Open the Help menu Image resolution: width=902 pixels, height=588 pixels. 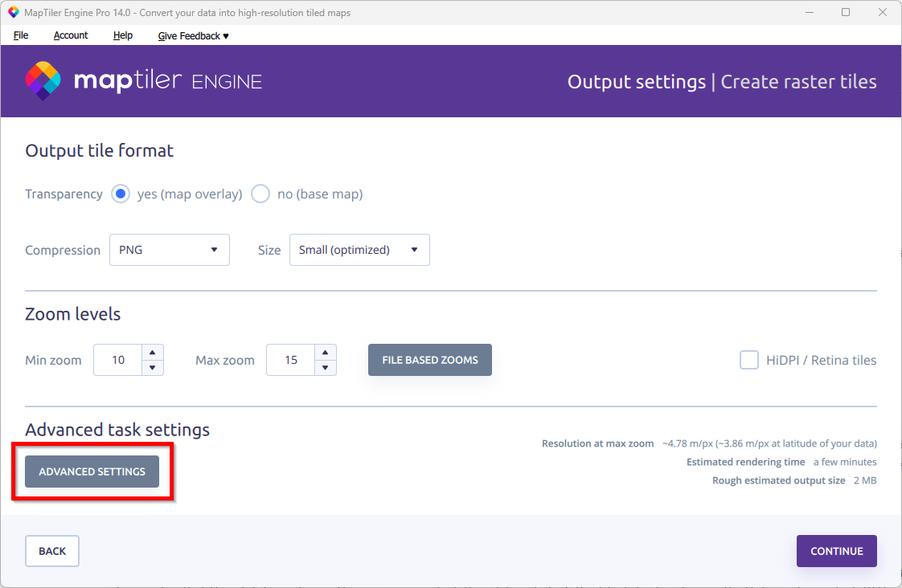123,35
